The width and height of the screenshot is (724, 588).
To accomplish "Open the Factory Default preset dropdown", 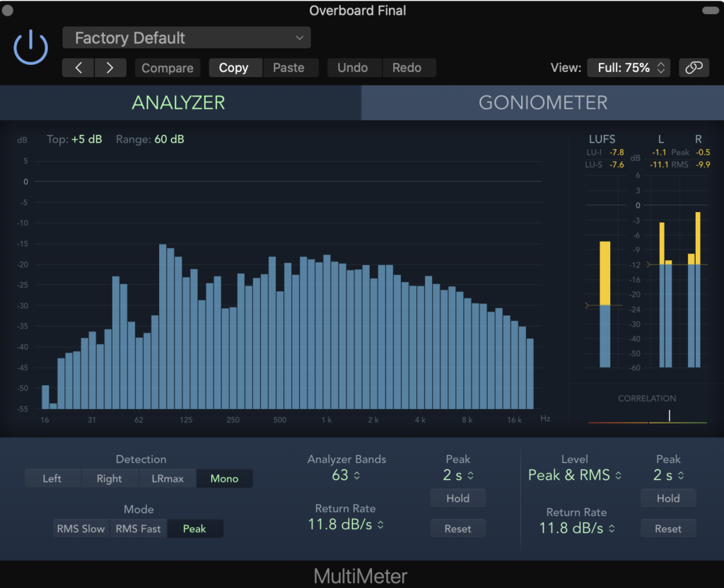I will 187,38.
